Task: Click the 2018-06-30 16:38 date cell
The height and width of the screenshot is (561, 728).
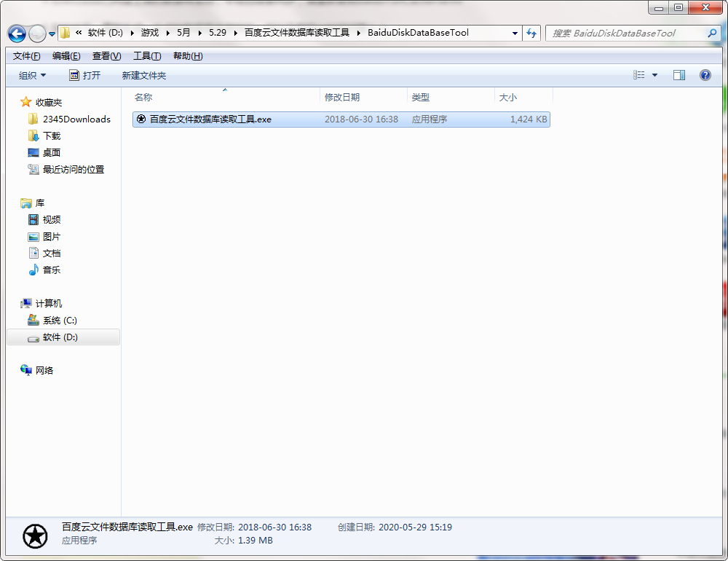Action: [x=361, y=119]
